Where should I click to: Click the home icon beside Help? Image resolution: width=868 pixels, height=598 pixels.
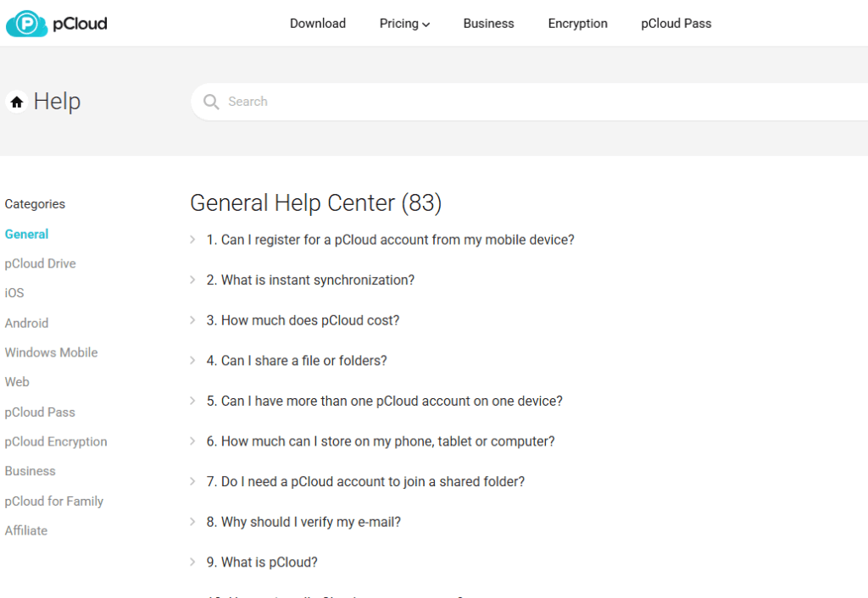pyautogui.click(x=17, y=102)
